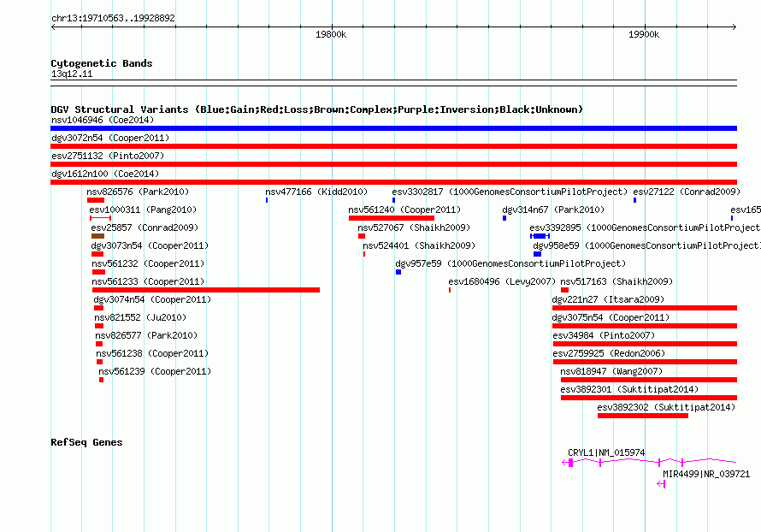This screenshot has width=761, height=532.
Task: Click the 19900k ruler tick label
Action: tap(644, 34)
